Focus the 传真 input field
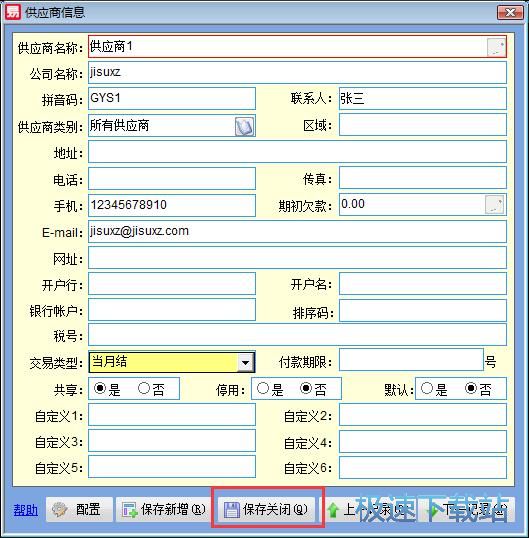The width and height of the screenshot is (529, 538). 423,178
